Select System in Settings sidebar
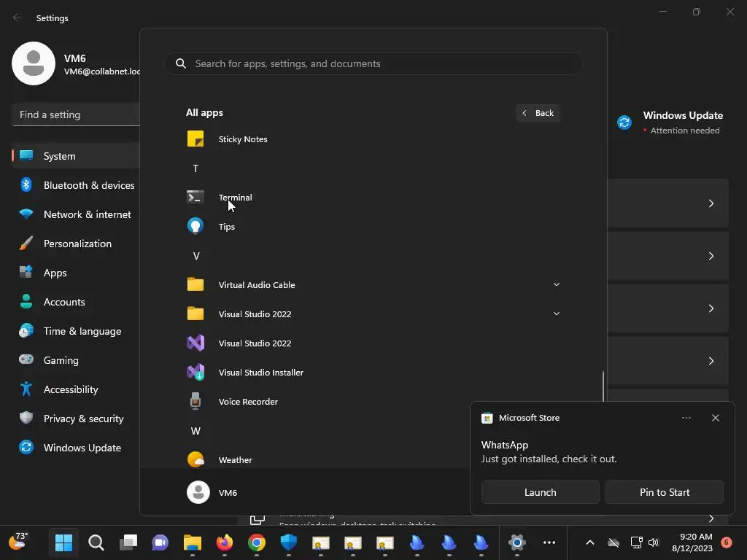Screen dimensions: 747x560 (x=76, y=156)
